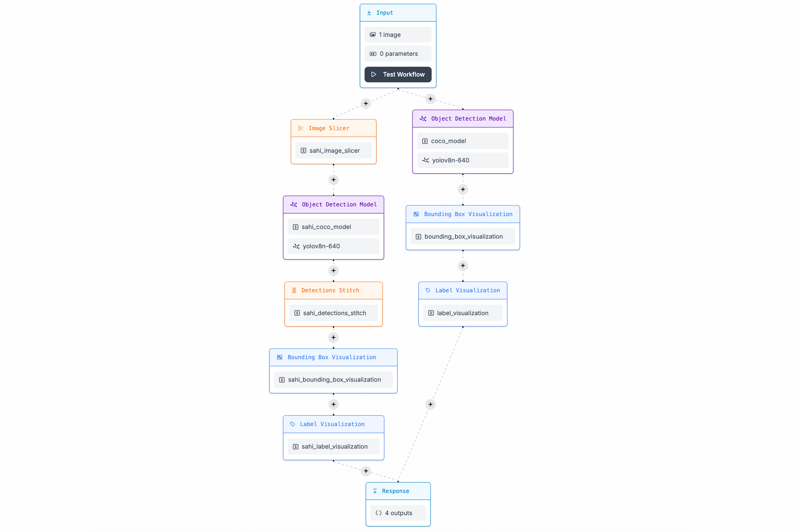Viewport: 795px width, 532px height.
Task: Click the download icon on the Input node header
Action: (x=369, y=12)
